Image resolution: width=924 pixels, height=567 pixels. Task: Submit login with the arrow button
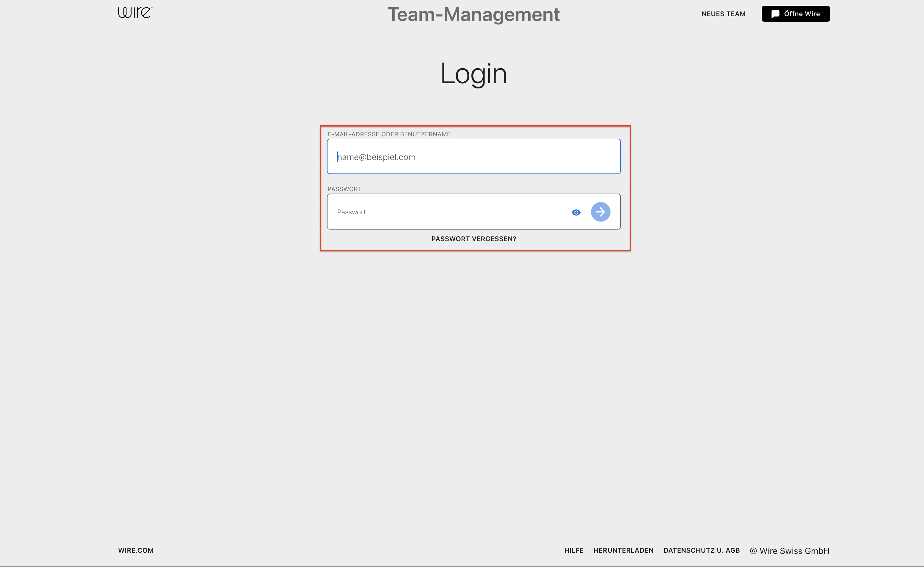click(x=600, y=212)
